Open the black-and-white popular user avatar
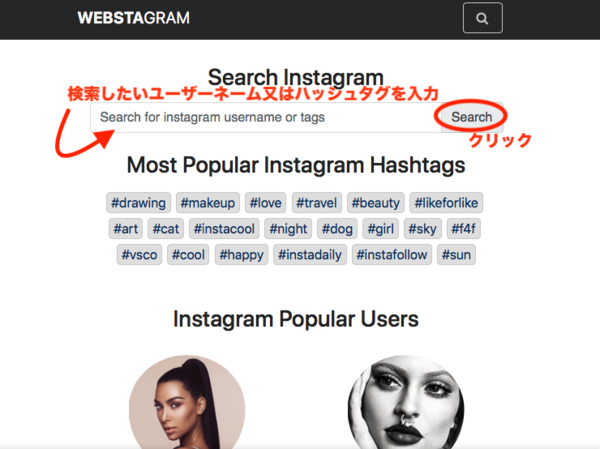The width and height of the screenshot is (600, 449). [406, 402]
